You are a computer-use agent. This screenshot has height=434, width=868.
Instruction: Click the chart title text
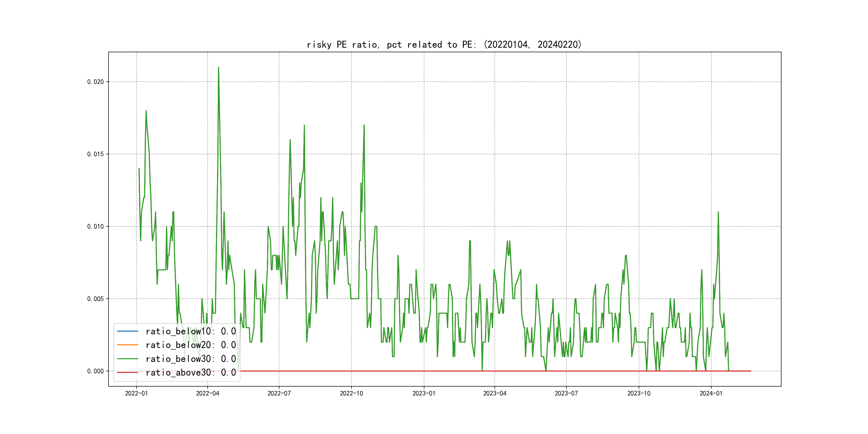click(444, 44)
